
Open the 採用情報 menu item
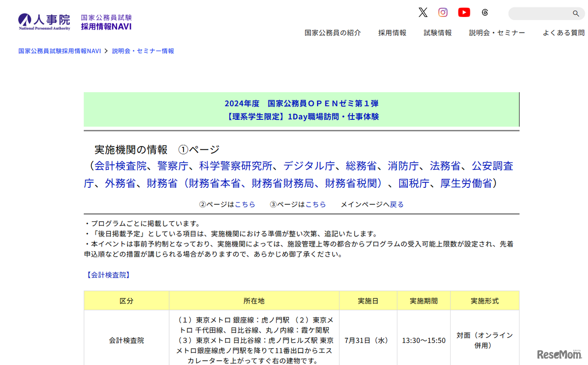click(392, 33)
